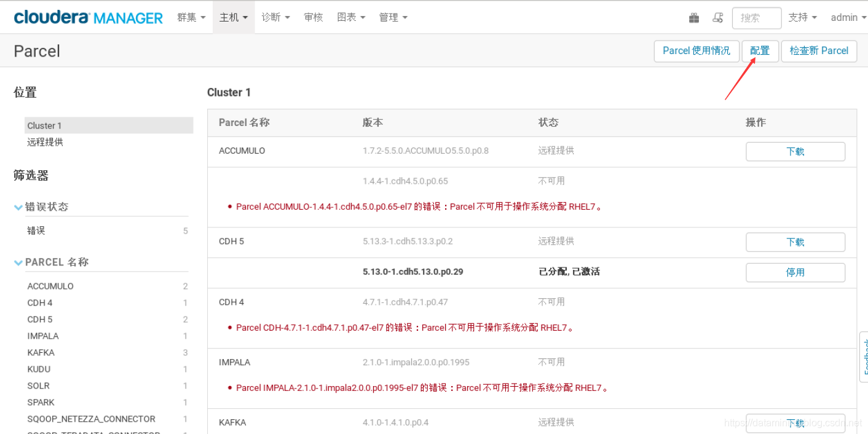Click the Parcel 使用情况 button
This screenshot has width=868, height=434.
[x=696, y=51]
